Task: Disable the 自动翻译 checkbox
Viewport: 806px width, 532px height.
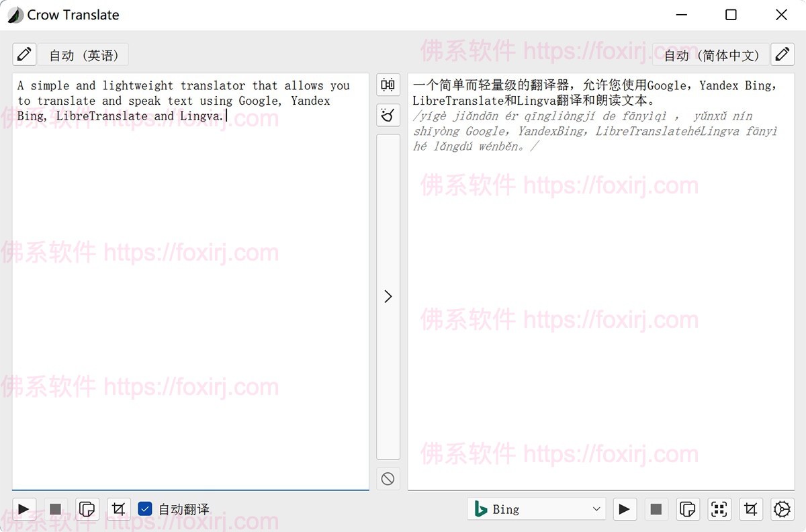Action: click(x=145, y=508)
